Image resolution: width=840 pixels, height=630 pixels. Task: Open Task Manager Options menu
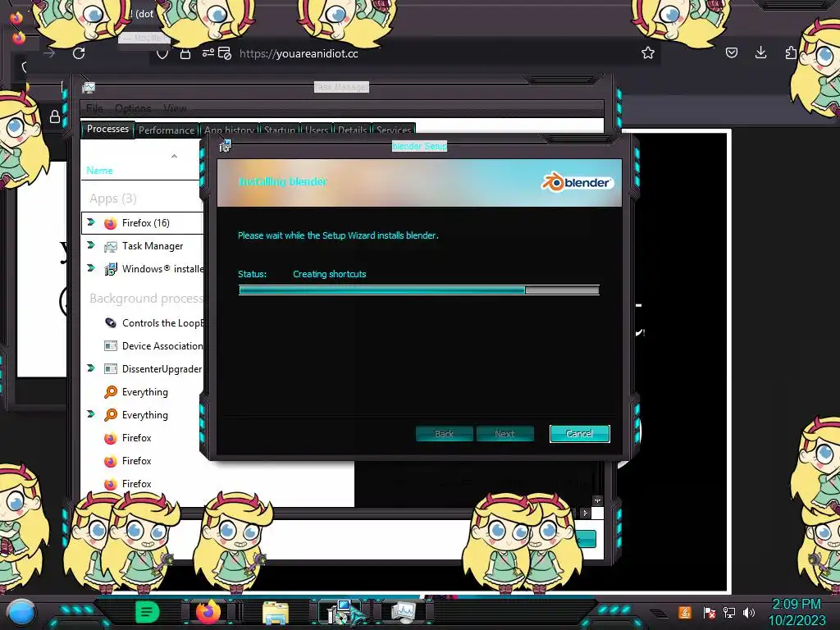(133, 109)
